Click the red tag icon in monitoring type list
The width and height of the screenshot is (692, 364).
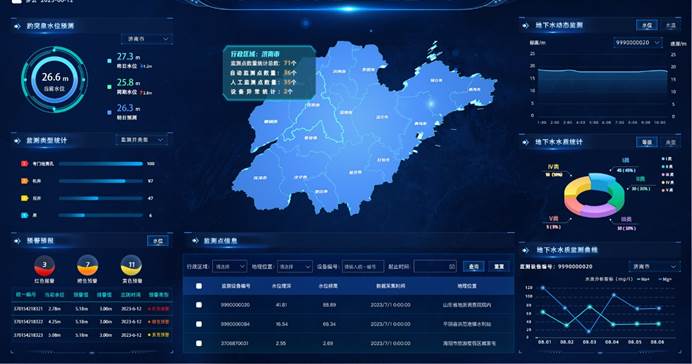[x=25, y=164]
